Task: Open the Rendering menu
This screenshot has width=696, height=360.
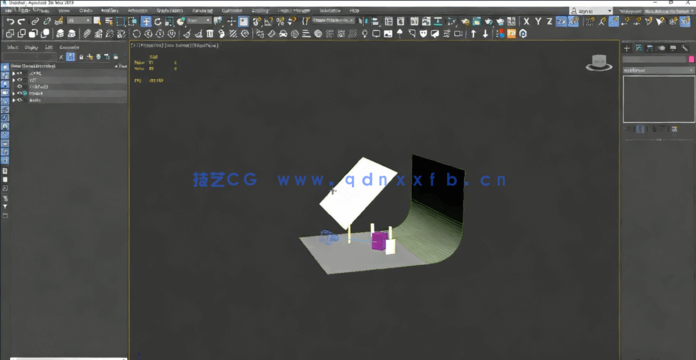Action: [x=202, y=10]
